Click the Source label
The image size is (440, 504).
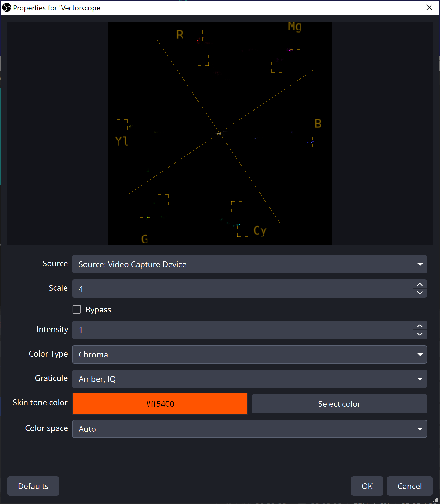55,264
